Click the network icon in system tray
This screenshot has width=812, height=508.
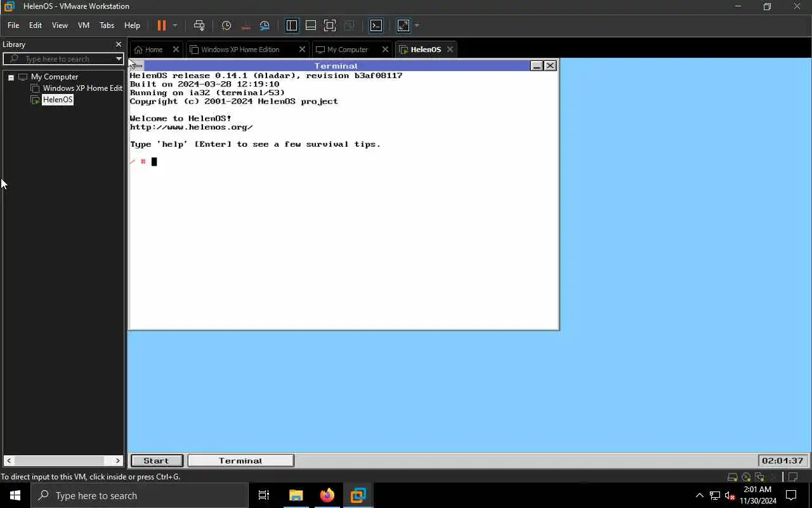coord(715,495)
